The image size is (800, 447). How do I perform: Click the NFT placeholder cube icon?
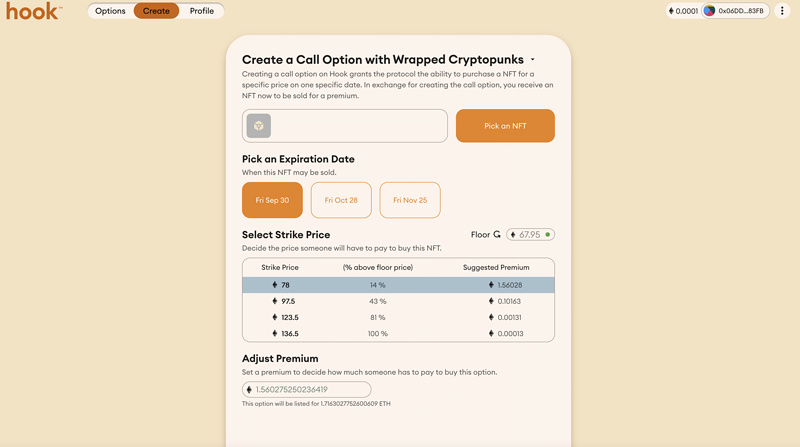tap(259, 126)
